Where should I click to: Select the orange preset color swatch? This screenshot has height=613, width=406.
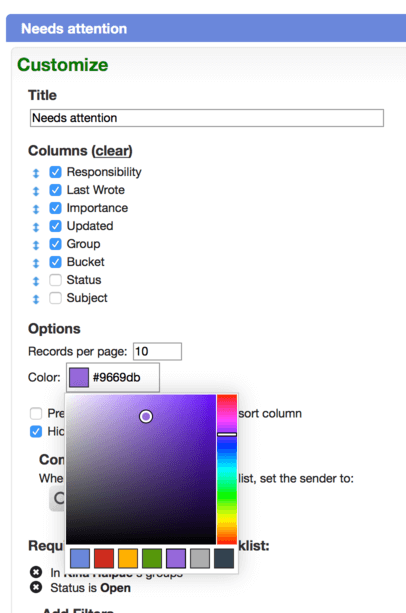[128, 558]
